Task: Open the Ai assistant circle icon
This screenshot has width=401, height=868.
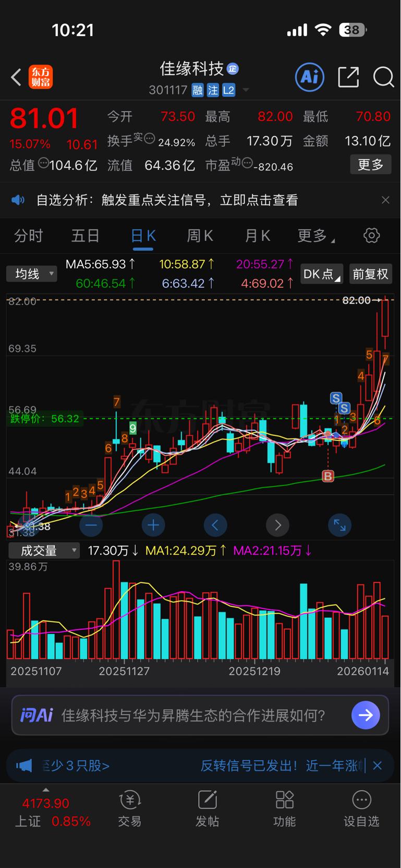Action: [x=310, y=77]
